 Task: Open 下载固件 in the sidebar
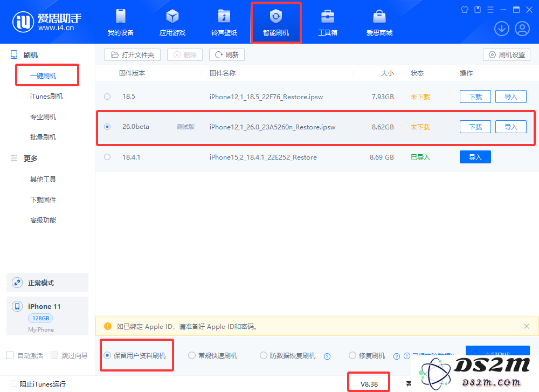click(x=43, y=200)
